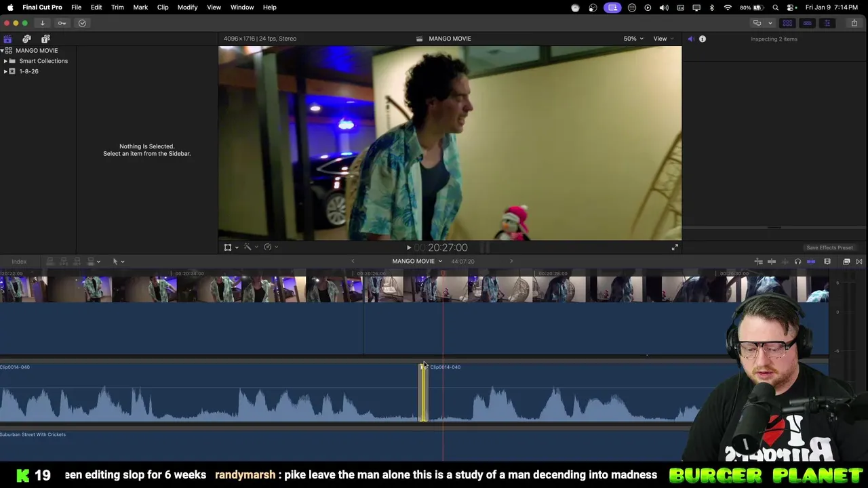Open the 50% viewer zoom dropdown
Screen dimensions: 868x488
pyautogui.click(x=633, y=39)
